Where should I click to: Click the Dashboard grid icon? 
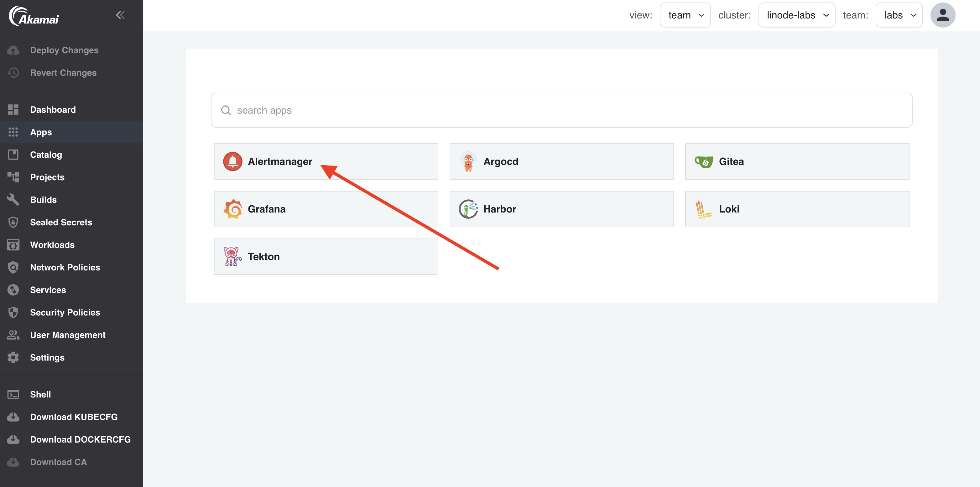tap(13, 110)
